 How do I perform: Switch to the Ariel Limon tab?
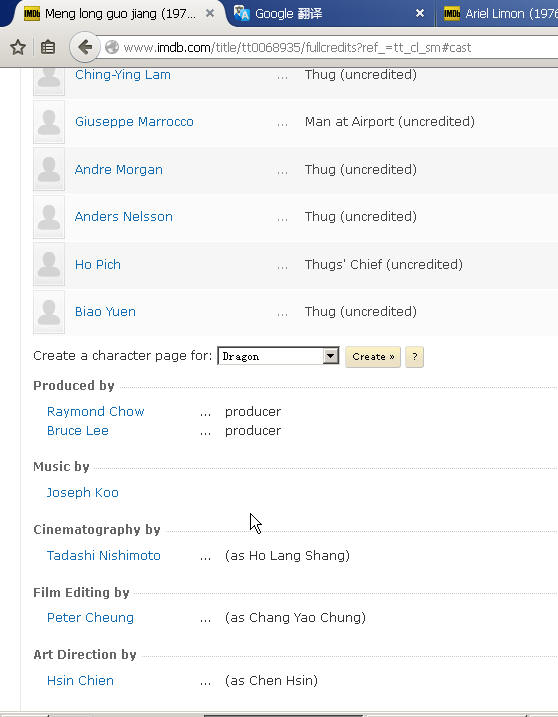pos(499,14)
